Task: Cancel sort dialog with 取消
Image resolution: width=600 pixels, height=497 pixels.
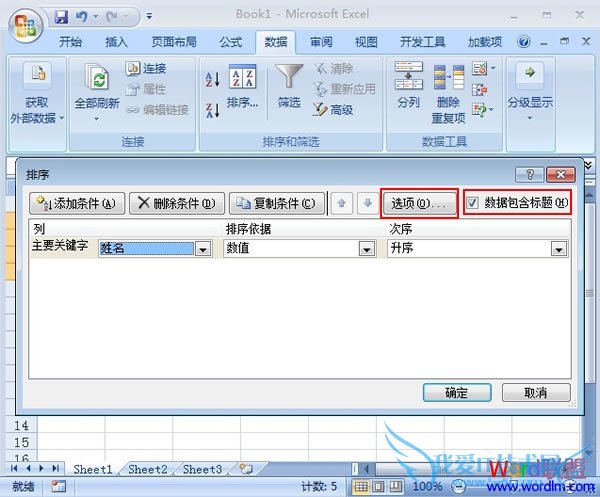Action: [536, 393]
